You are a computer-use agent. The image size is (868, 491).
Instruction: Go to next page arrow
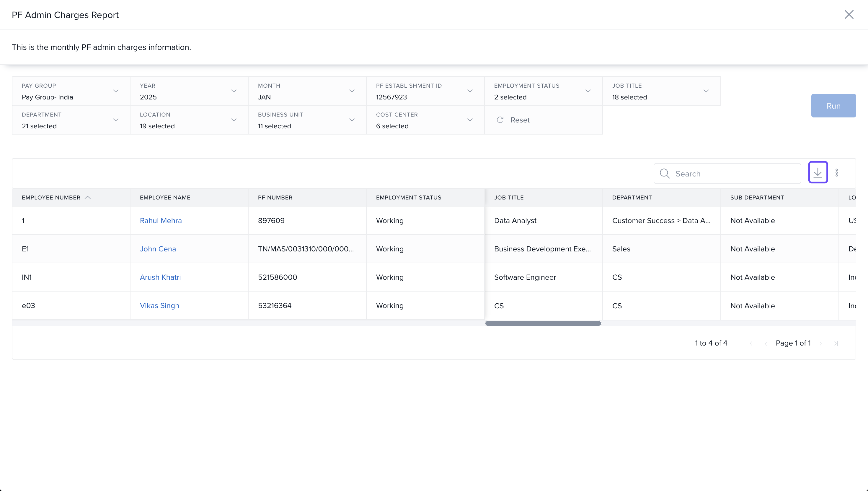click(821, 343)
